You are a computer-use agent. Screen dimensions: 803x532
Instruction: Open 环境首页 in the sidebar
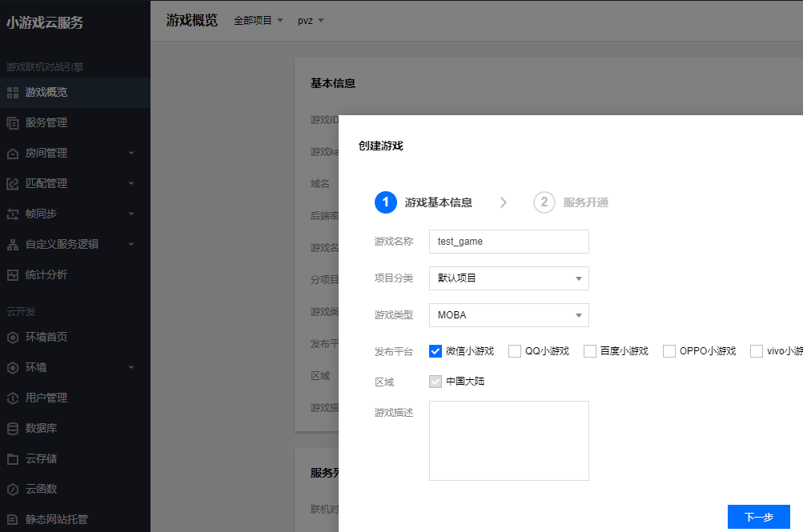point(75,337)
